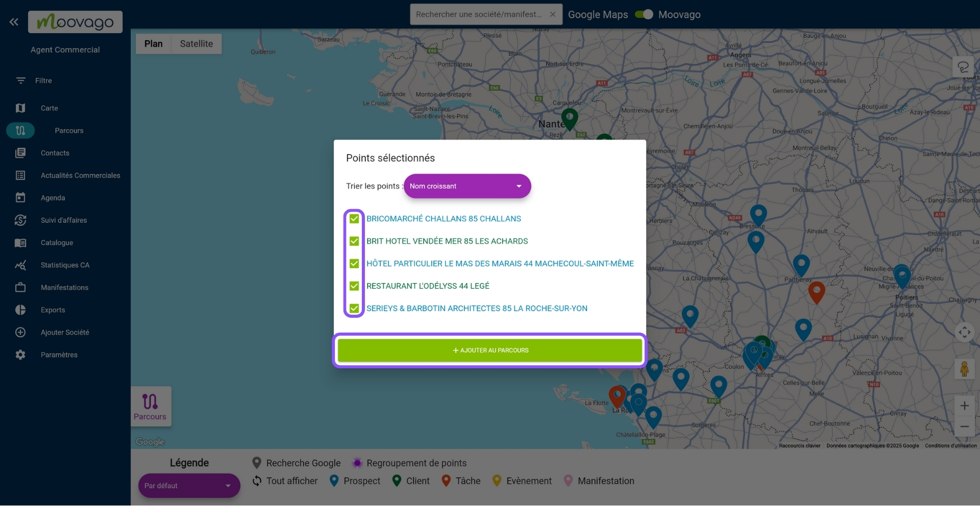Uncheck BRICOMARCHÉ CHALLANS 85 CHALLANS
Screen dimensions: 980x506
(354, 219)
